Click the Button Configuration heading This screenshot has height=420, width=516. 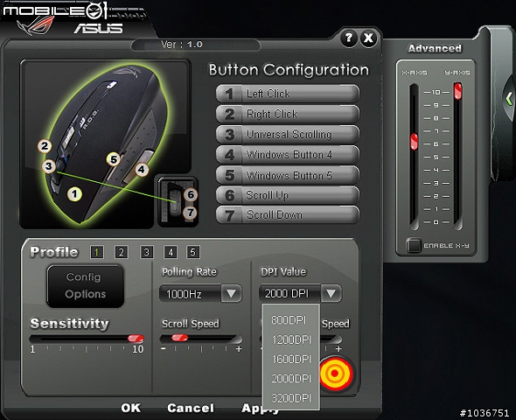tap(289, 70)
